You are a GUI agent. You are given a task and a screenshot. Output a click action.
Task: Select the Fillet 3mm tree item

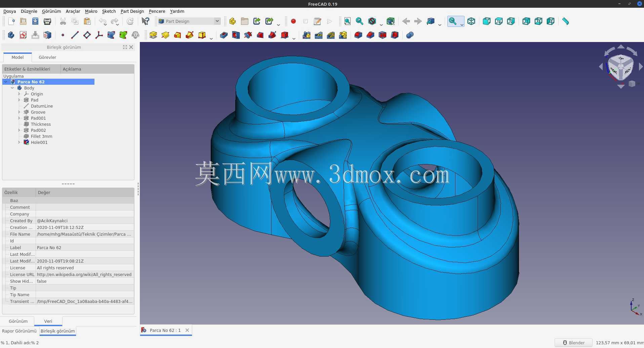coord(41,137)
